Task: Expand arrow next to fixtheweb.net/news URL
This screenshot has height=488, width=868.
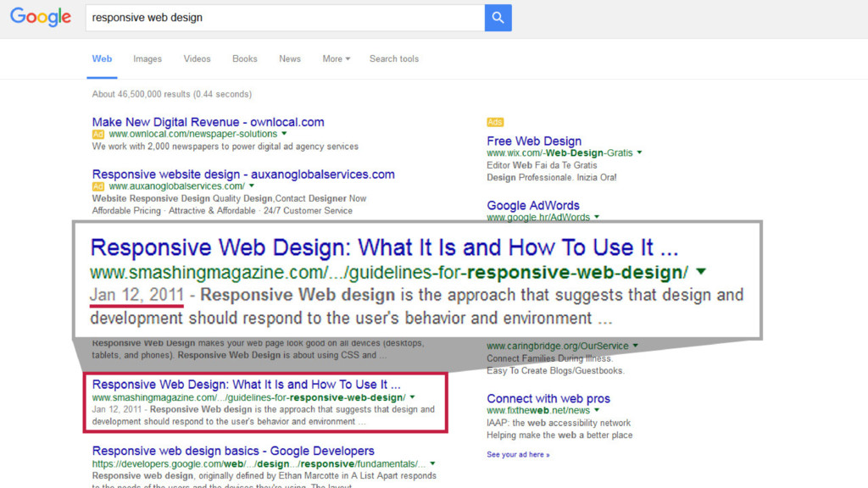Action: coord(597,410)
